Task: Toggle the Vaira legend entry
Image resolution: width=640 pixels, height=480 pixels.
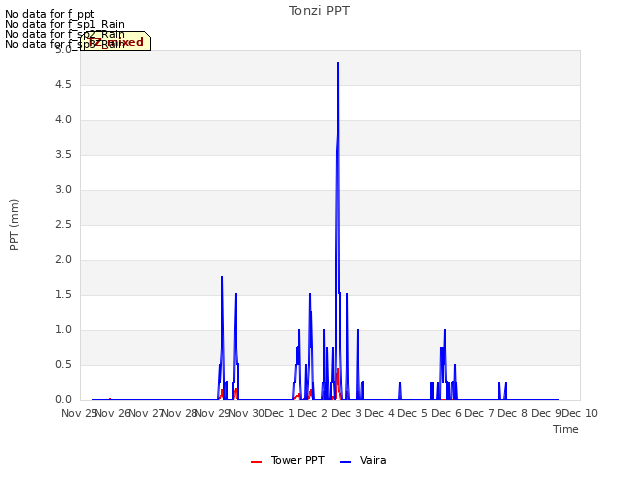Action: (363, 460)
